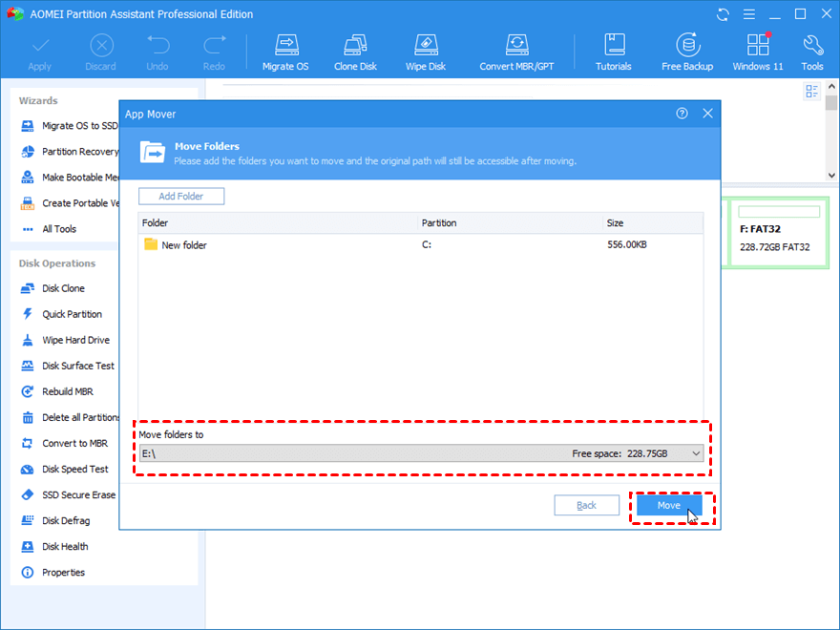This screenshot has width=840, height=630.
Task: Open the Move folders to dropdown
Action: tap(421, 453)
